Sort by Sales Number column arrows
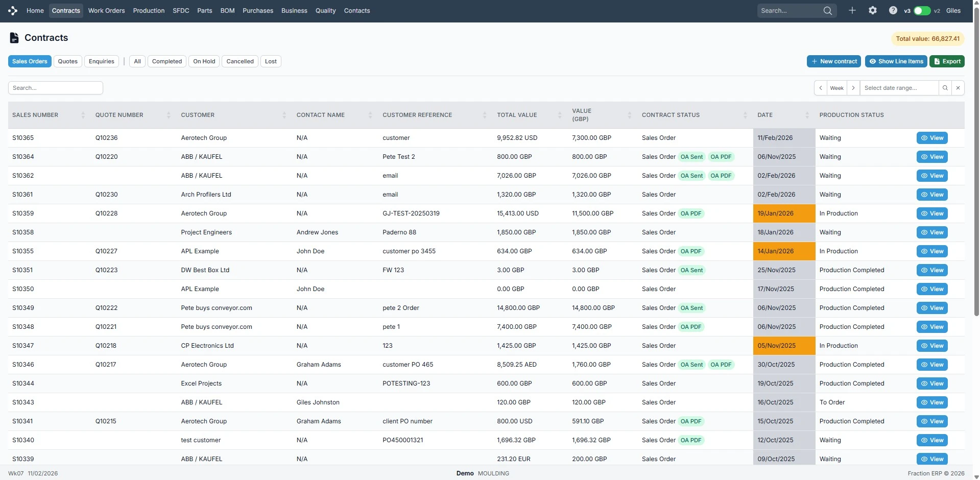 pos(83,115)
